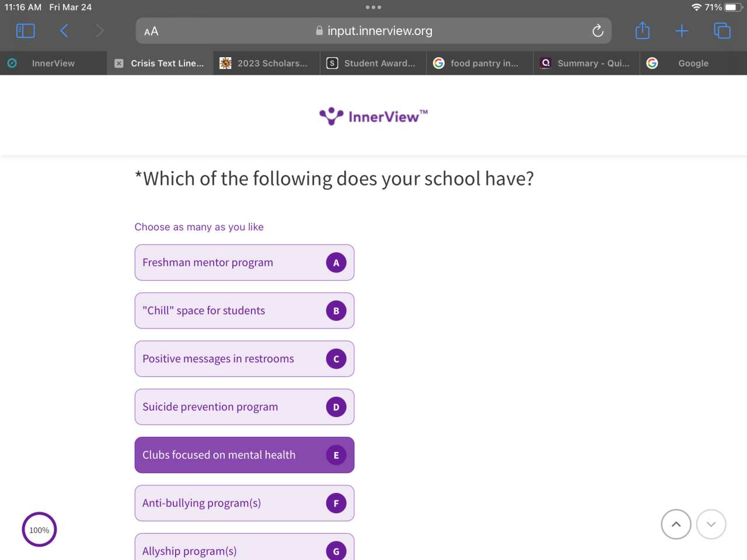Open the tab overview icon
Screen dimensions: 747x560
pos(722,31)
